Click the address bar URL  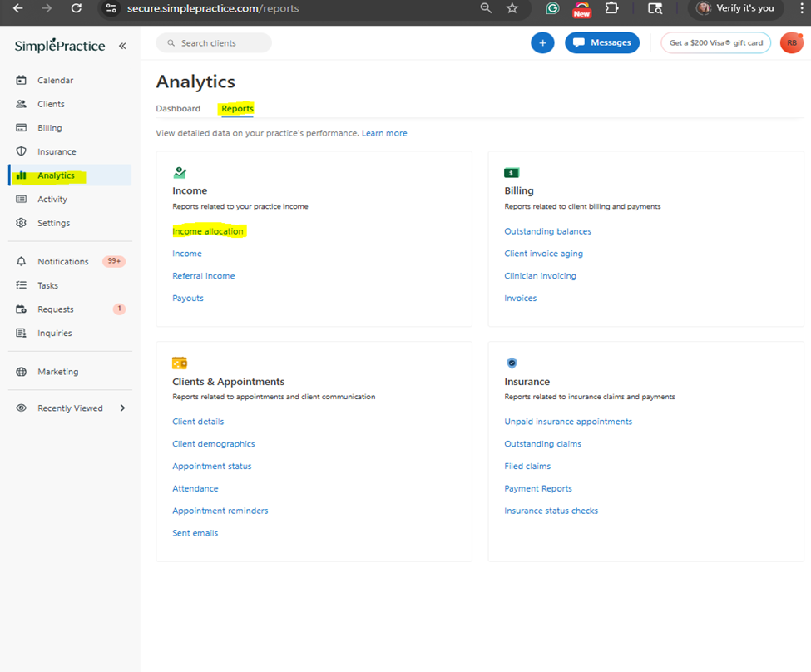(213, 9)
